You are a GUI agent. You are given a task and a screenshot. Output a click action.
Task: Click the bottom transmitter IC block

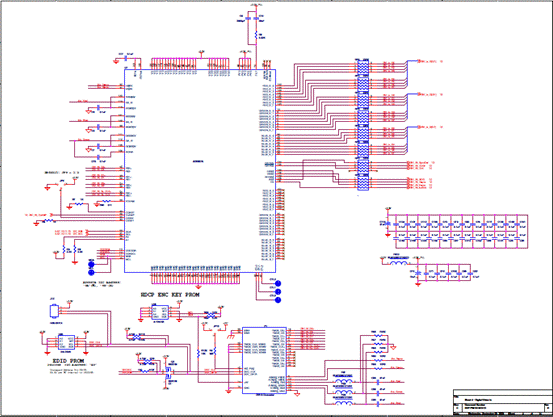264,360
